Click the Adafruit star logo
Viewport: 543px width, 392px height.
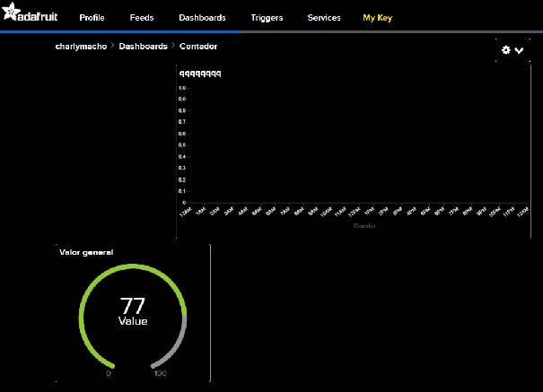(11, 16)
